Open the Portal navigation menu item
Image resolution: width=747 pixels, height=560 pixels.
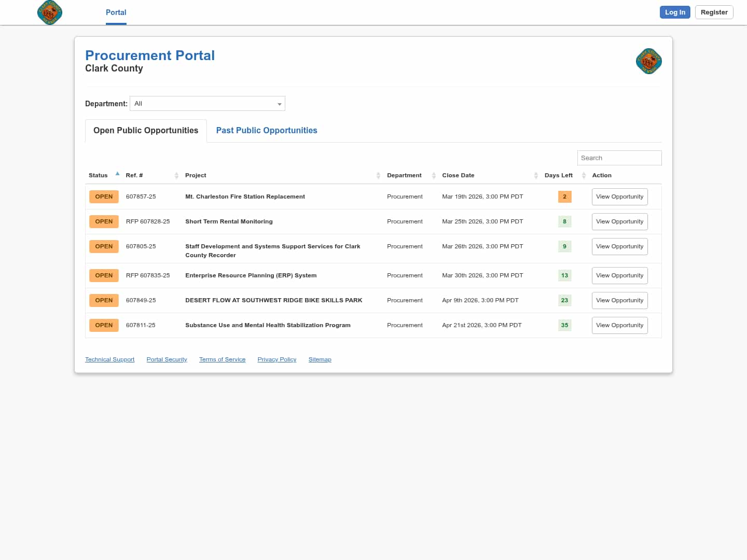[116, 12]
